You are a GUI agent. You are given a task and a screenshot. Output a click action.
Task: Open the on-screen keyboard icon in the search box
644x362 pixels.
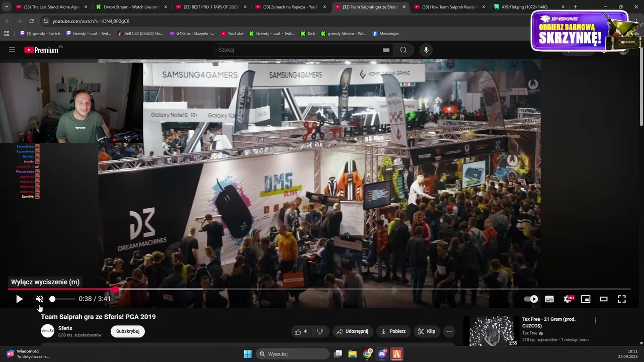click(386, 50)
